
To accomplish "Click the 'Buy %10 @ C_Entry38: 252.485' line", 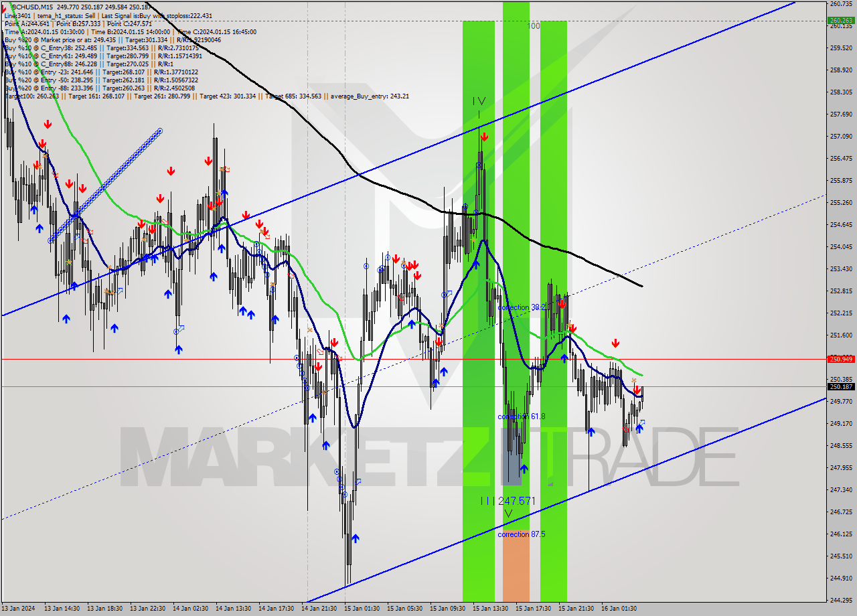I will click(x=100, y=48).
